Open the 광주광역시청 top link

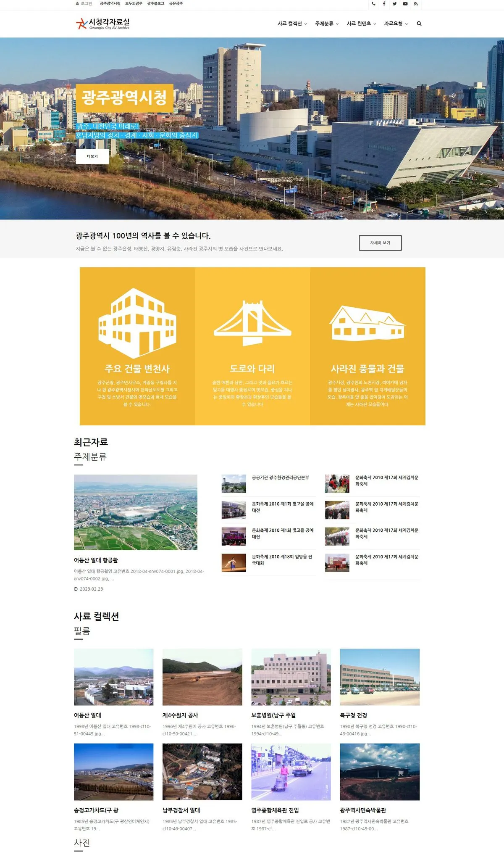[x=110, y=3]
